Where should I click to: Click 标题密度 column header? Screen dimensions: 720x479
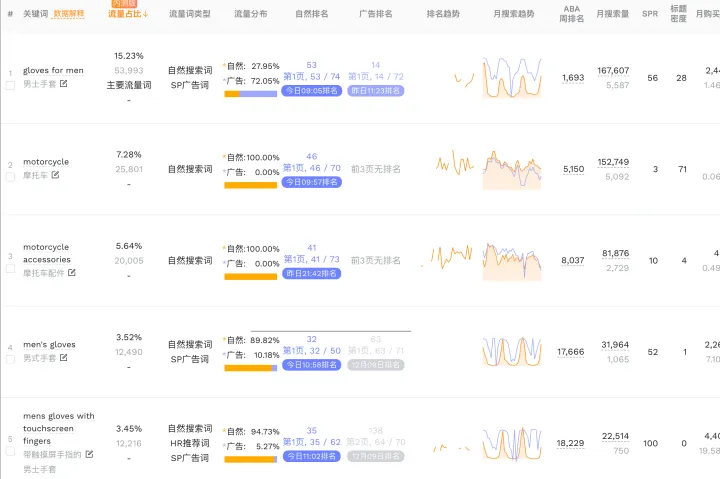(x=678, y=14)
